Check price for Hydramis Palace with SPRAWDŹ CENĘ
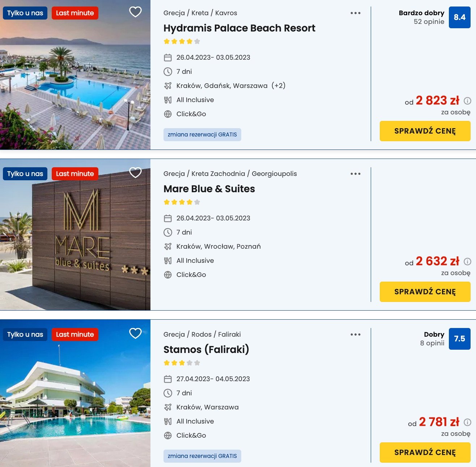This screenshot has width=476, height=467. click(425, 131)
